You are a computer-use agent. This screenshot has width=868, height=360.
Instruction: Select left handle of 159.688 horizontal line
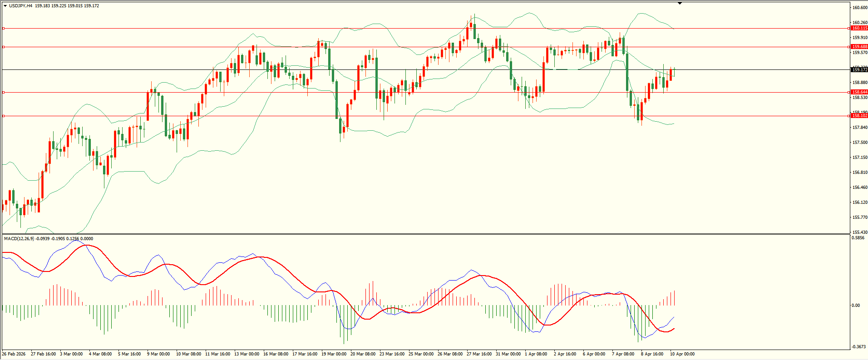pos(4,47)
